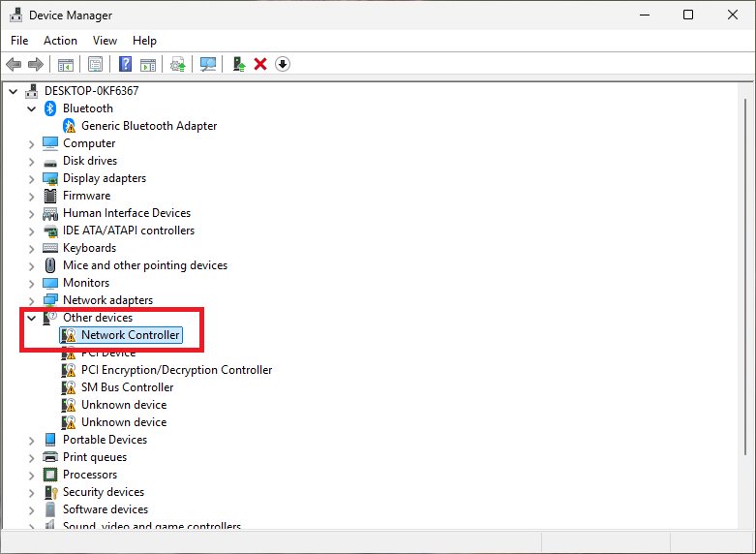Click the vertical scrollbar thumb
The height and width of the screenshot is (554, 756).
(x=745, y=277)
